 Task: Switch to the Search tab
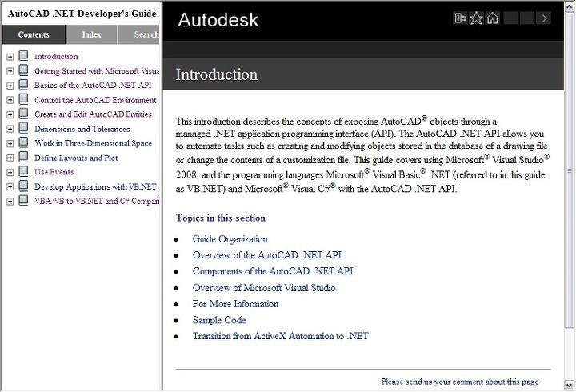pos(138,34)
